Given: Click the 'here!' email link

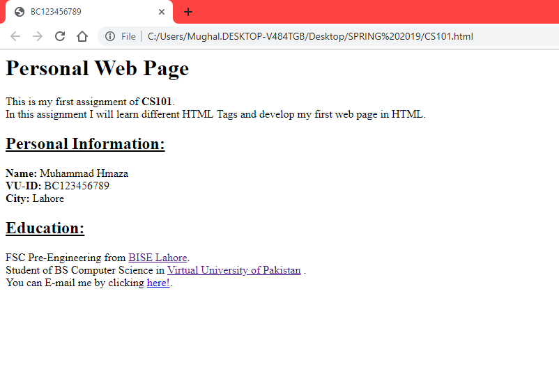Looking at the screenshot, I should pyautogui.click(x=158, y=283).
